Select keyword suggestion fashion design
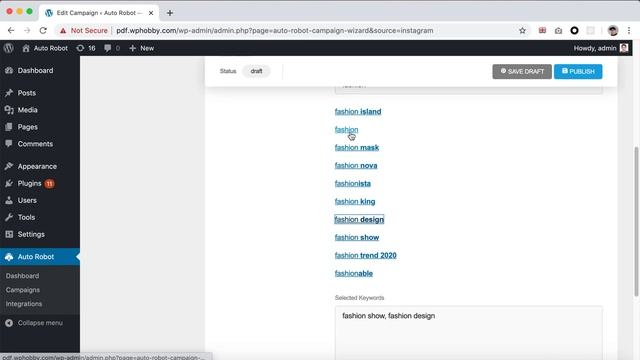Image resolution: width=640 pixels, height=360 pixels. coord(359,220)
